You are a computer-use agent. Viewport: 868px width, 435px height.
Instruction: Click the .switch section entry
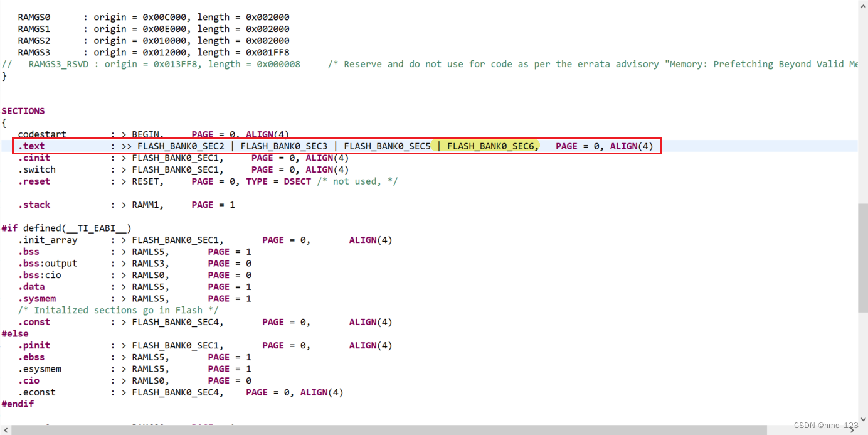38,169
